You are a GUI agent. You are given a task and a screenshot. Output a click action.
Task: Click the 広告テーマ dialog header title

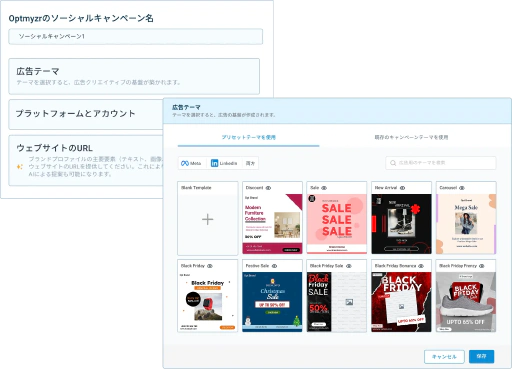click(186, 107)
